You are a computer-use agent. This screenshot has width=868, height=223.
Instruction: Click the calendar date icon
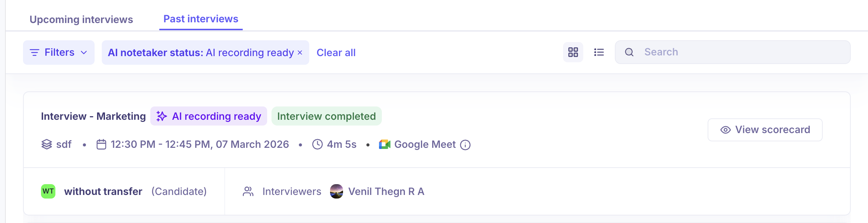click(101, 144)
